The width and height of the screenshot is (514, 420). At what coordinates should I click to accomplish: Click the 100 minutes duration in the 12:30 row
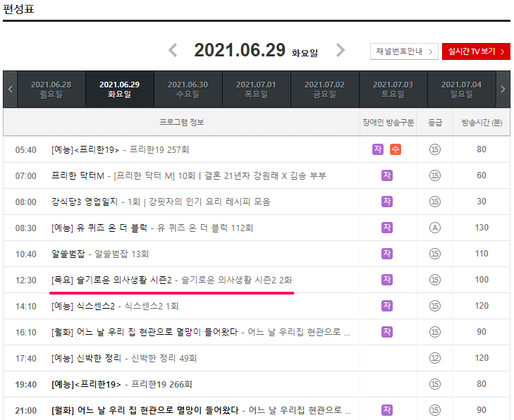point(482,280)
